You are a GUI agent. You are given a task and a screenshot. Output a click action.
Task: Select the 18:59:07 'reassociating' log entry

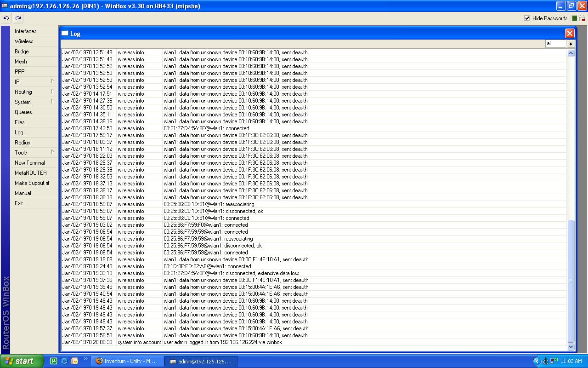[x=314, y=204]
